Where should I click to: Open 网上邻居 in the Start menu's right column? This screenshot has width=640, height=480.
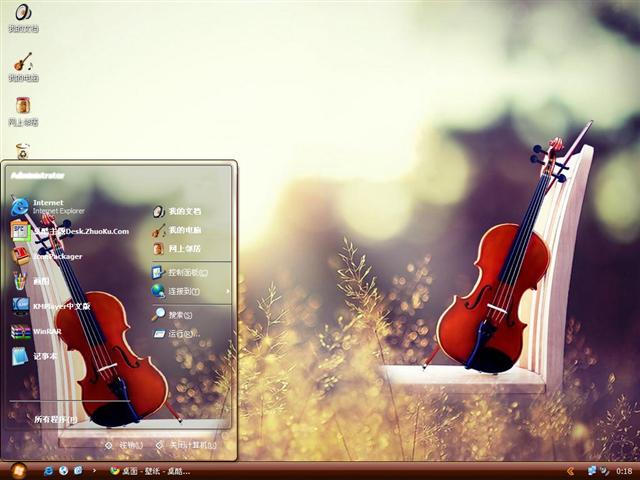pos(177,249)
